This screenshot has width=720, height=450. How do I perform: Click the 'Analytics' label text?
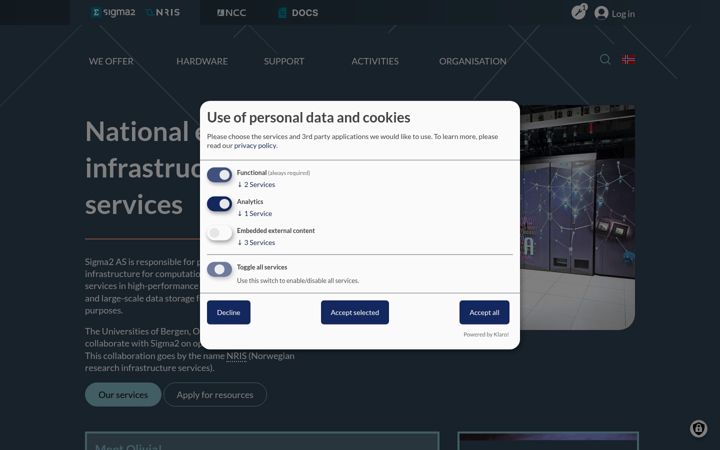pos(250,202)
